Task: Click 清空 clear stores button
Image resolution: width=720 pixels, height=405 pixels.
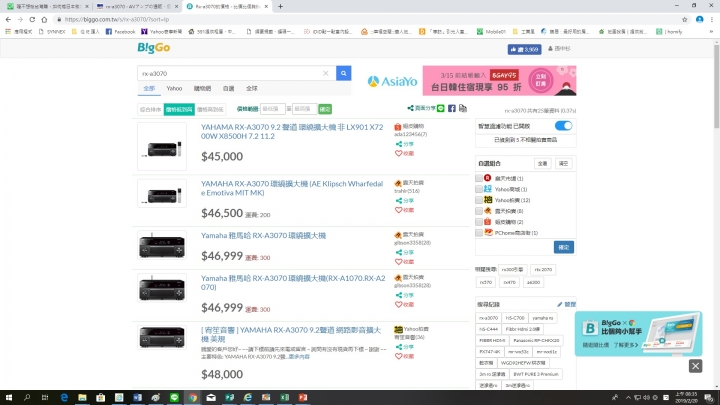Action: tap(563, 163)
